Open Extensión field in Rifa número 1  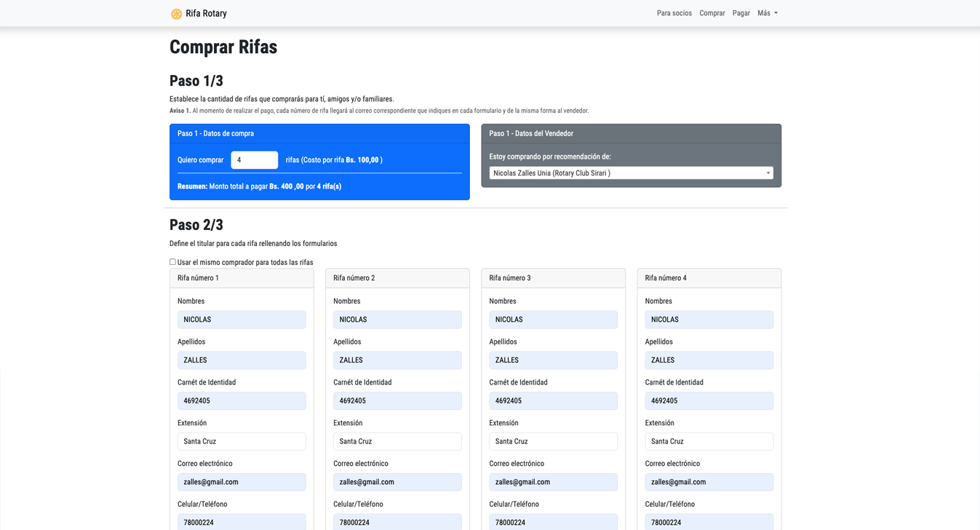pyautogui.click(x=242, y=442)
